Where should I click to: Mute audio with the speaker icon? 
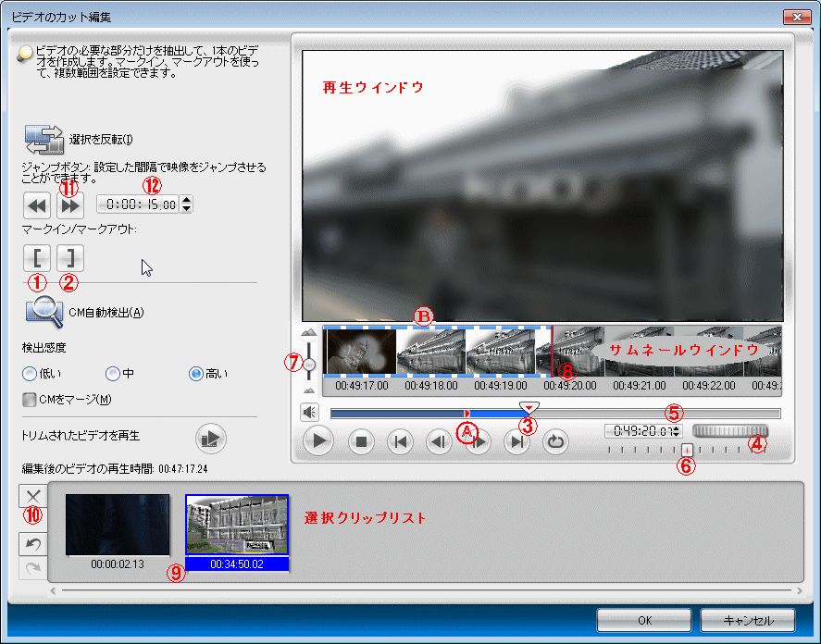click(x=309, y=413)
